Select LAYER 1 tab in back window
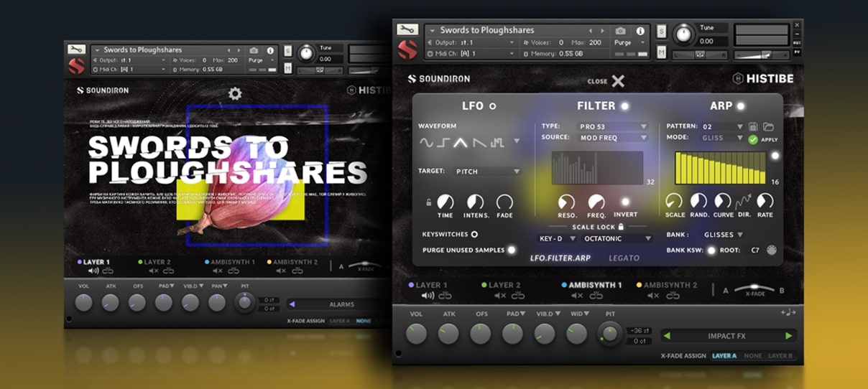This screenshot has height=389, width=868. (x=93, y=263)
